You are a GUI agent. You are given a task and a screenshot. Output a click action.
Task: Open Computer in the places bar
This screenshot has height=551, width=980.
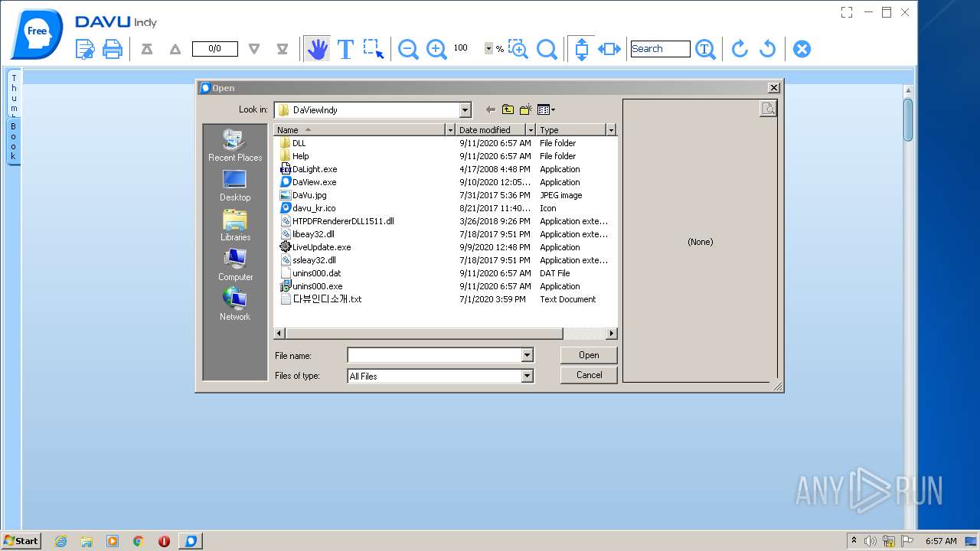click(x=235, y=265)
